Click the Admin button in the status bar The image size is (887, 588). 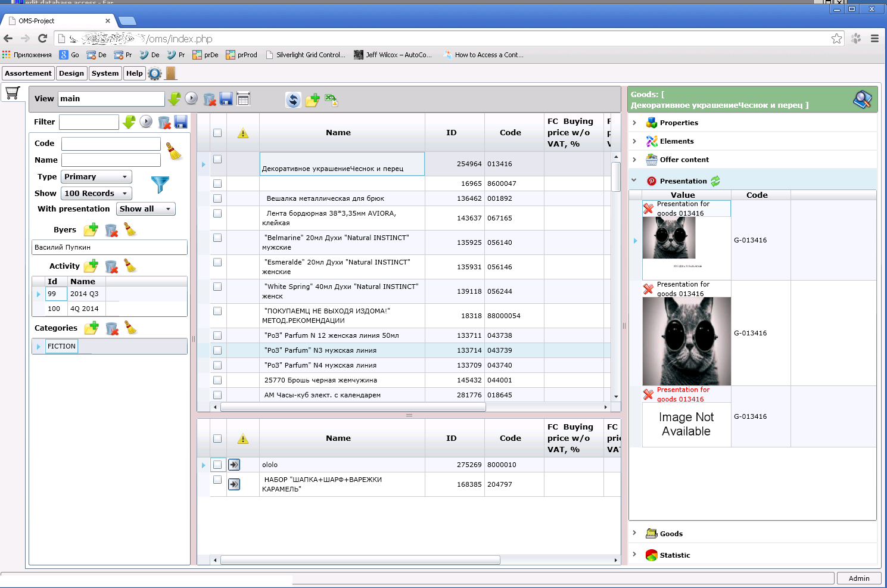[859, 578]
